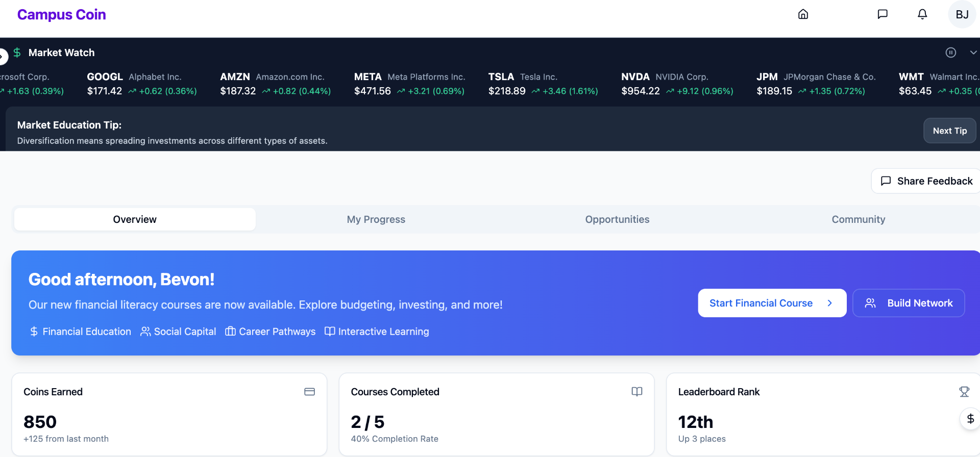Click the Share Feedback button
The image size is (980, 457).
pyautogui.click(x=926, y=181)
